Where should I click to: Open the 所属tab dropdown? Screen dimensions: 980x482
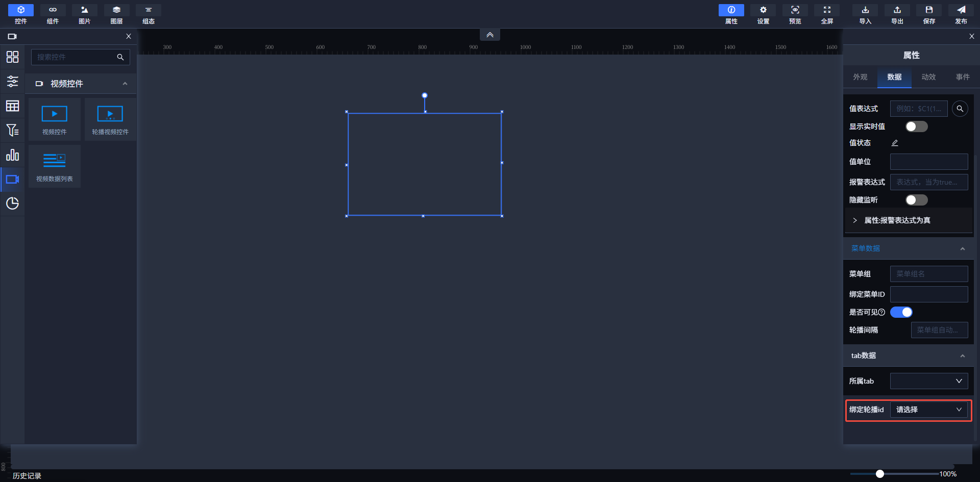tap(928, 381)
